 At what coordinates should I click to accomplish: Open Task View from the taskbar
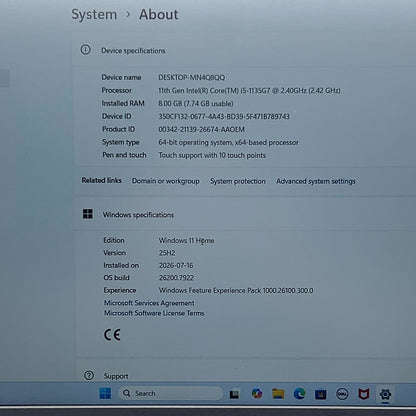(x=234, y=394)
